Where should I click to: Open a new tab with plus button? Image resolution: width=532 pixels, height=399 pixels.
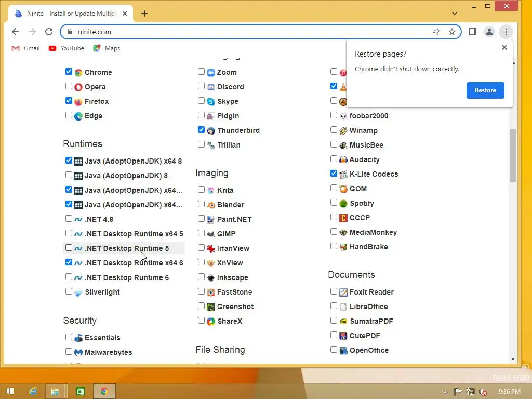coord(144,14)
